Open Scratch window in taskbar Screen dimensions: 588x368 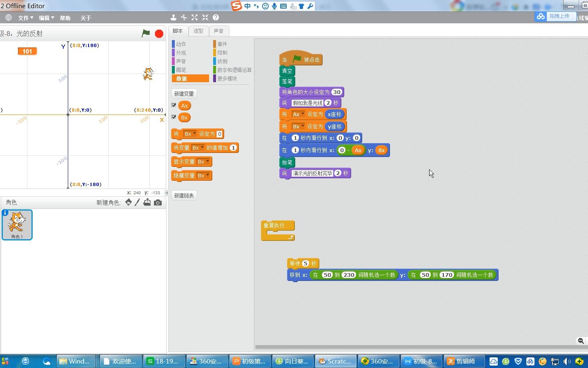[x=336, y=361]
